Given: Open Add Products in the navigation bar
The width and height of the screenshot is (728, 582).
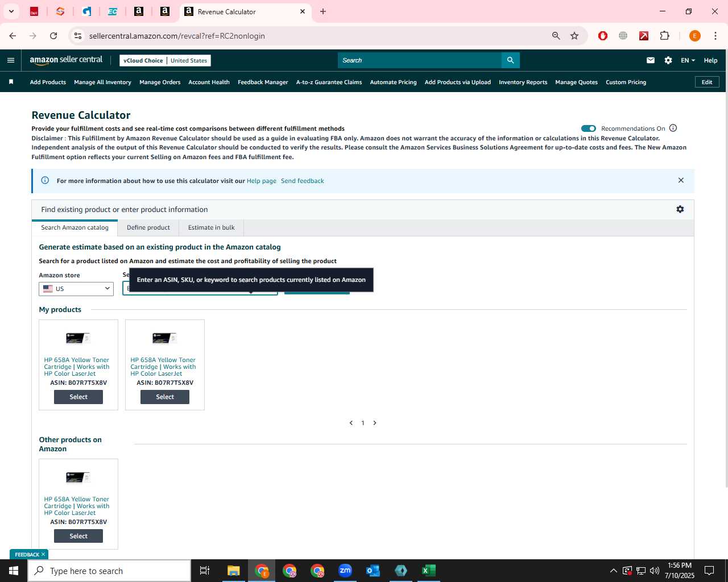Looking at the screenshot, I should pyautogui.click(x=48, y=82).
